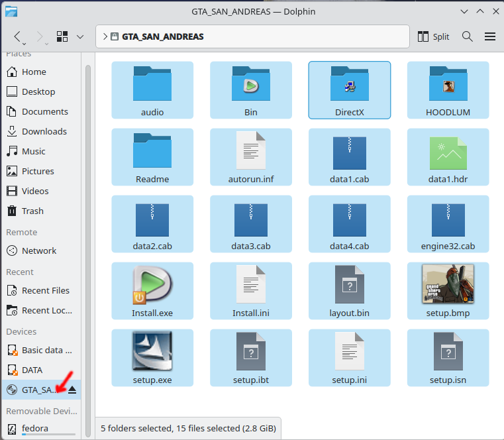Close the Dolphin window

496,11
